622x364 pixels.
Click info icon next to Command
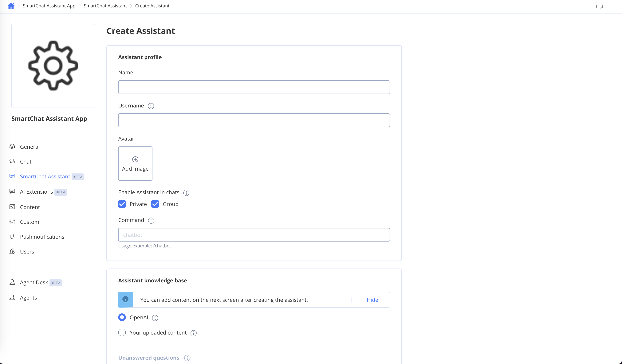(x=151, y=220)
